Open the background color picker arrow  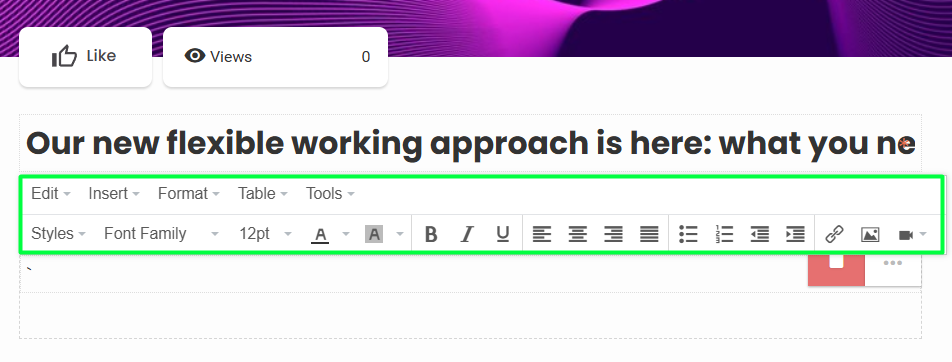[x=400, y=234]
